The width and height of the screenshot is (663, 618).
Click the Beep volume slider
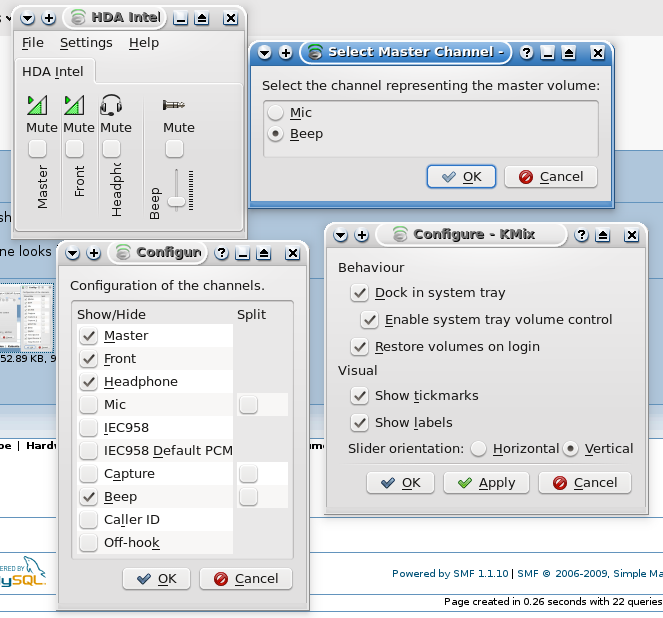tap(176, 200)
